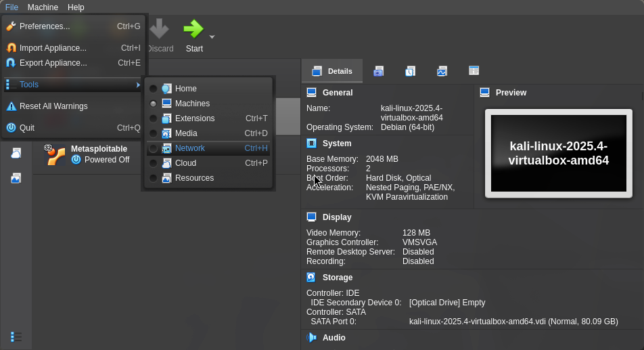
Task: Click the Preview section heading
Action: click(x=511, y=93)
